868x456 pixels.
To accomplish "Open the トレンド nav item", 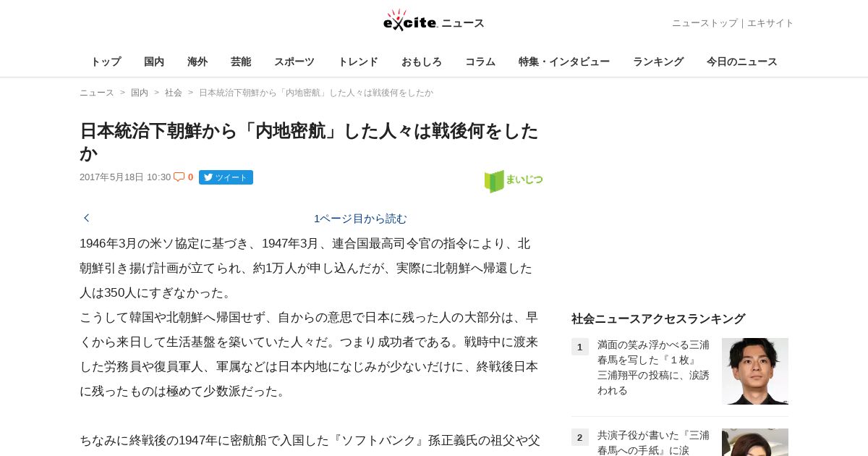I will click(x=358, y=62).
